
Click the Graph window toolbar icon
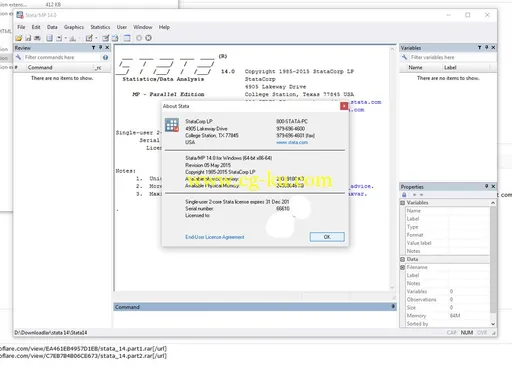(x=72, y=38)
